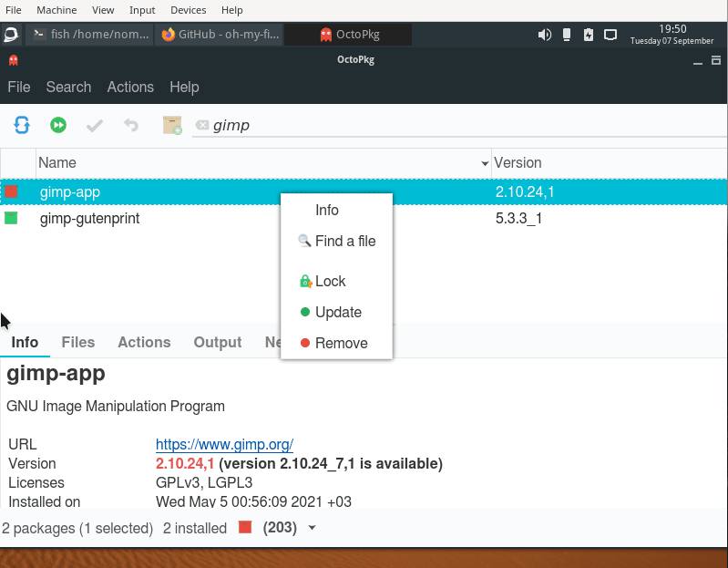Choose Lock in the context menu
Screen dimensions: 728x568
point(336,281)
